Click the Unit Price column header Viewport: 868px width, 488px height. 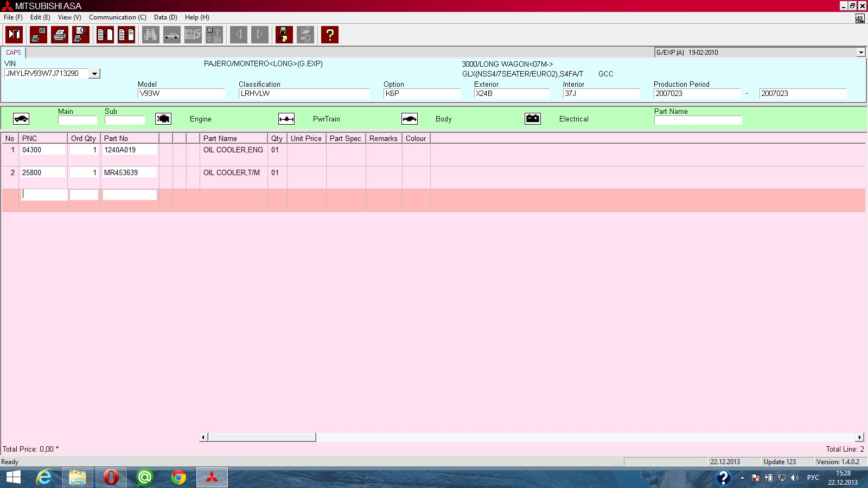tap(306, 138)
